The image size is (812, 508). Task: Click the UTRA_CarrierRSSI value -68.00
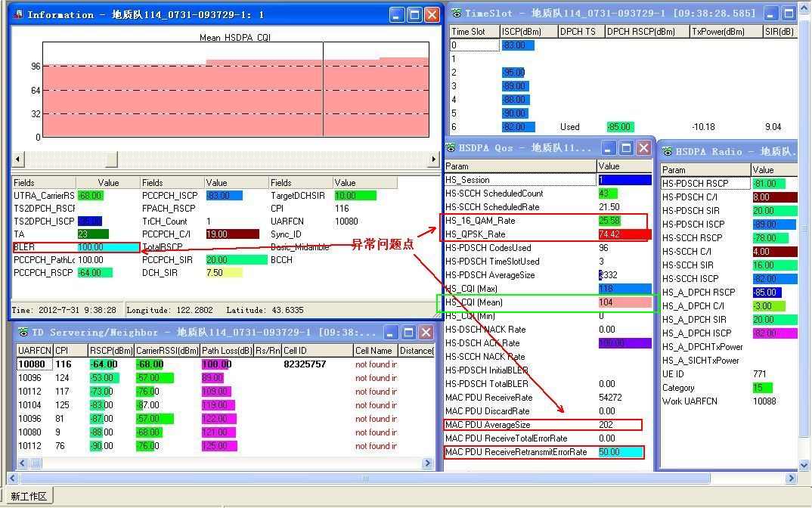pos(91,196)
